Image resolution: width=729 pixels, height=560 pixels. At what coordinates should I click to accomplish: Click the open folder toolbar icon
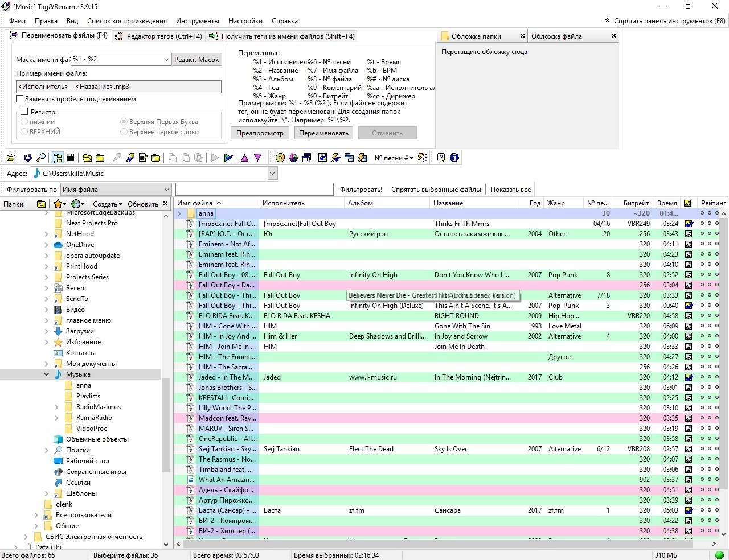point(11,158)
